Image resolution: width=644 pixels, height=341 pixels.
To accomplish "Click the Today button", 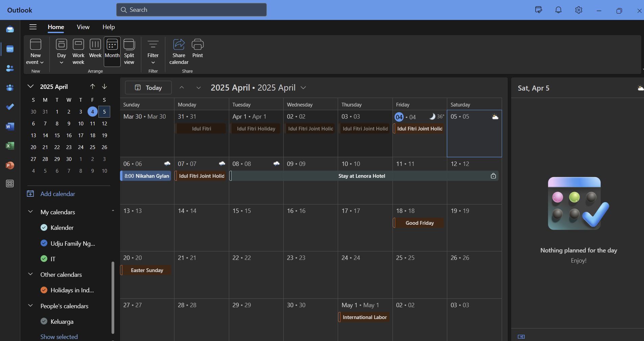I will (x=148, y=88).
